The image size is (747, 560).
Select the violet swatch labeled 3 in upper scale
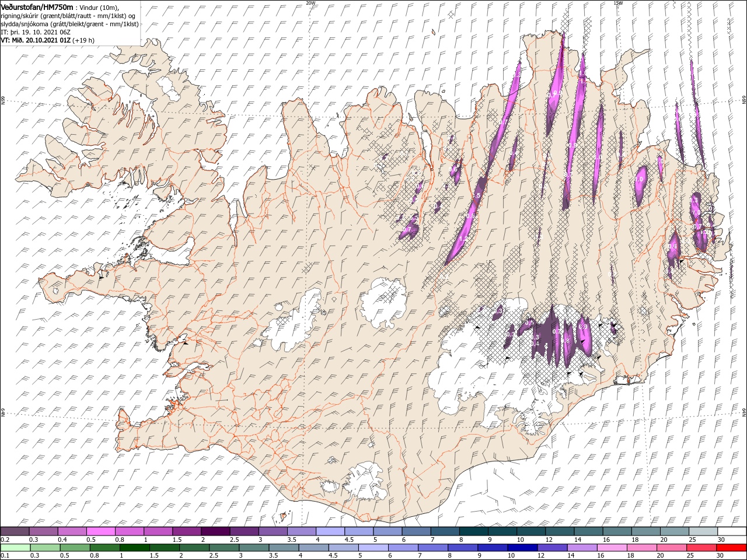(273, 531)
